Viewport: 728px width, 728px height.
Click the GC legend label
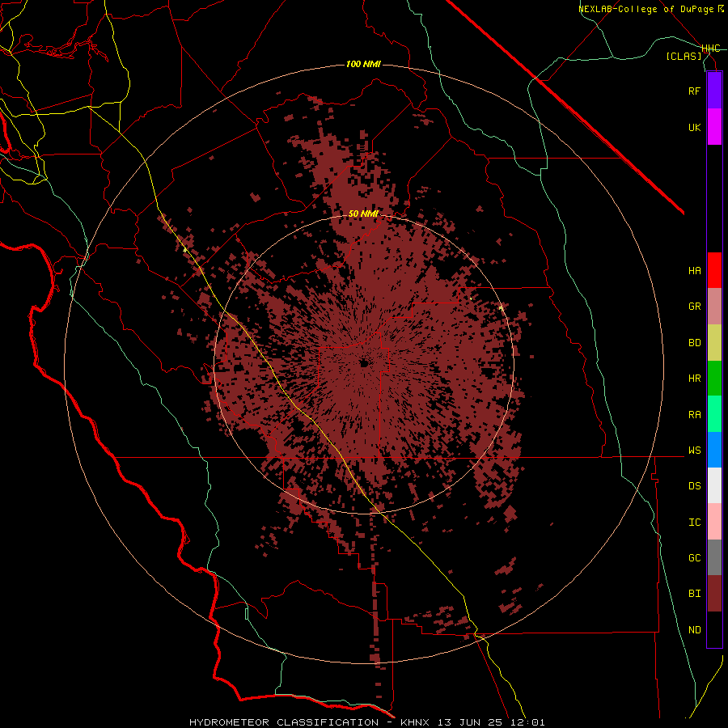(694, 558)
